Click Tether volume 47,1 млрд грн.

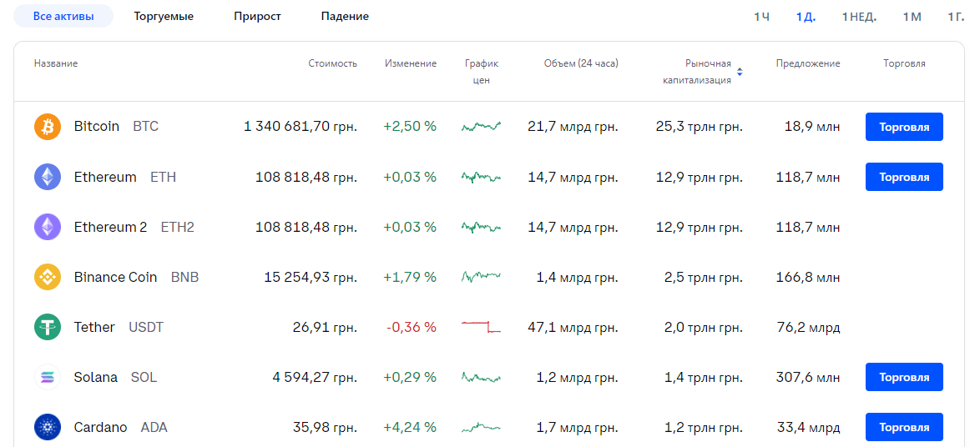click(573, 327)
